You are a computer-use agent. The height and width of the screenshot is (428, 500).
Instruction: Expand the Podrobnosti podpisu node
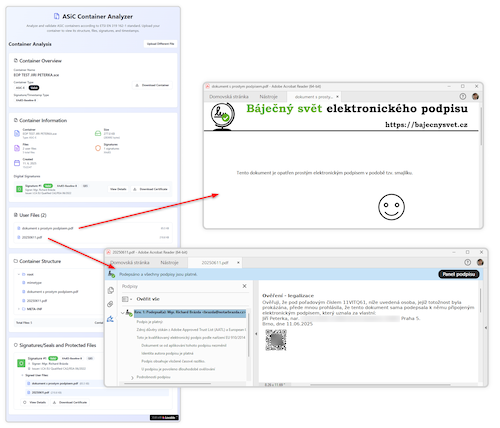132,378
